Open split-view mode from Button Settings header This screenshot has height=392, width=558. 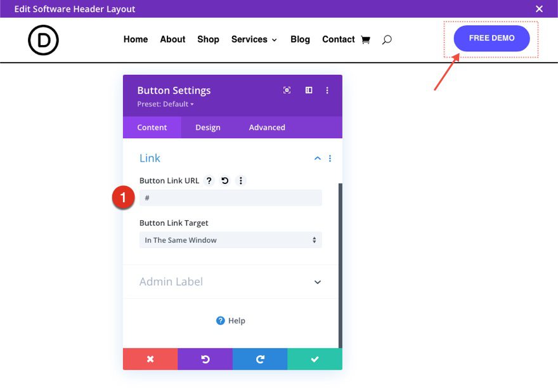308,90
